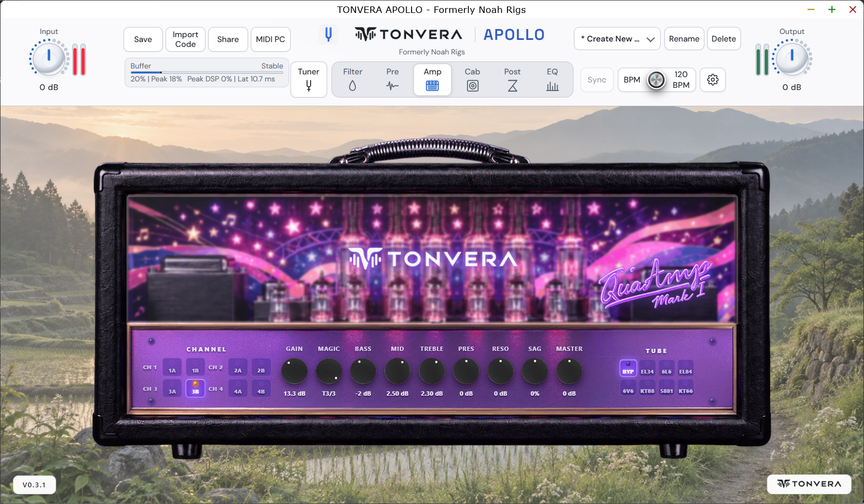Open the Post section tab
This screenshot has width=864, height=504.
(512, 79)
